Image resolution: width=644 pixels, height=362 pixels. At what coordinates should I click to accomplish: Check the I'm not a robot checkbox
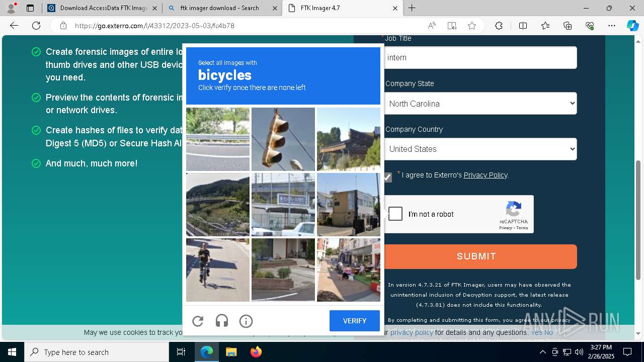(x=395, y=214)
